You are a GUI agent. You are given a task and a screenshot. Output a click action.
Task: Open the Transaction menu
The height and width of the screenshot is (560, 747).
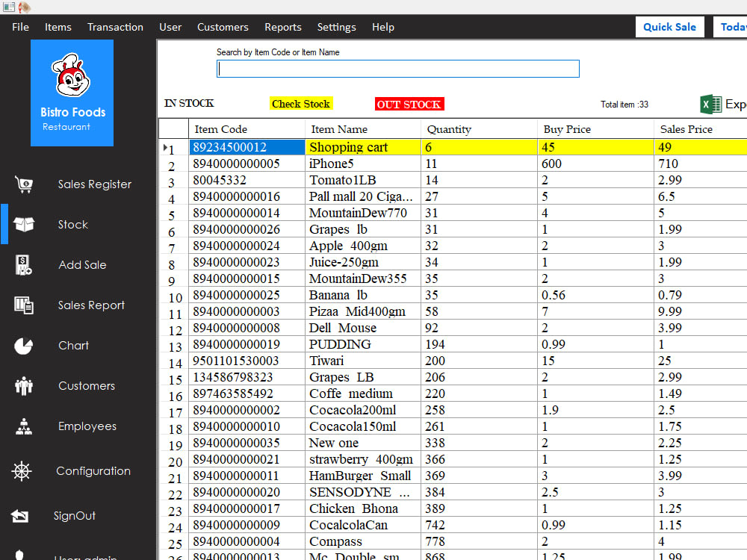[115, 27]
